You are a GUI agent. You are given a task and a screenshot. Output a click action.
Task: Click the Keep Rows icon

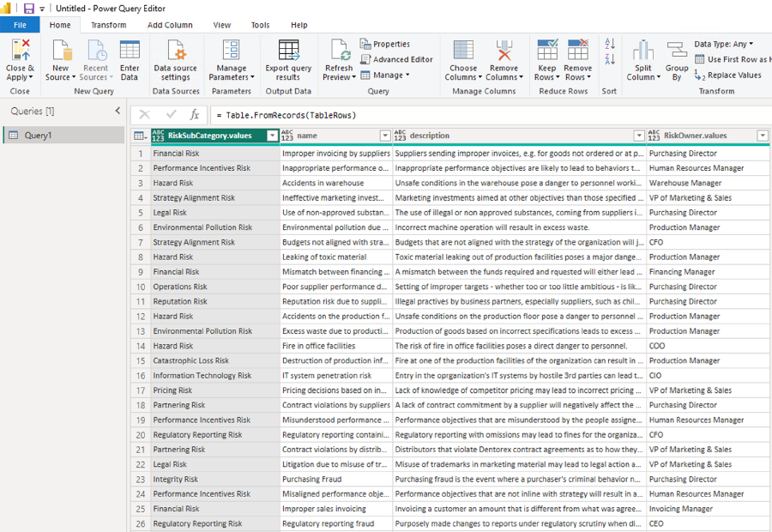click(x=547, y=51)
